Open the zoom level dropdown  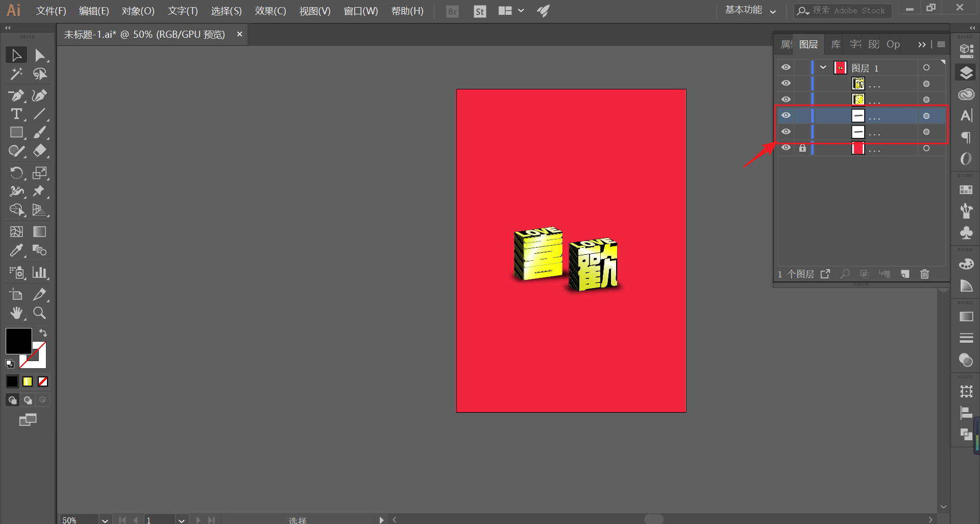pyautogui.click(x=105, y=520)
